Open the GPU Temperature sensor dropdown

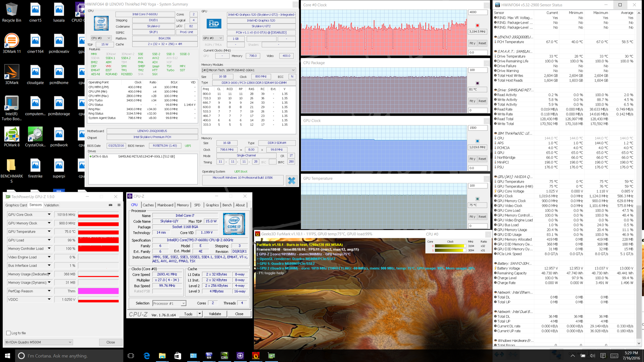coord(49,232)
